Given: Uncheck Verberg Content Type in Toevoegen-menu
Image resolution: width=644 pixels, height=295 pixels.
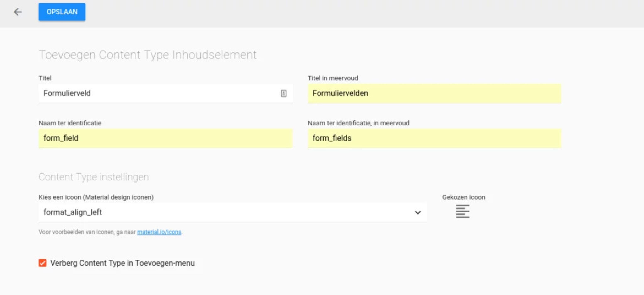Looking at the screenshot, I should tap(43, 263).
